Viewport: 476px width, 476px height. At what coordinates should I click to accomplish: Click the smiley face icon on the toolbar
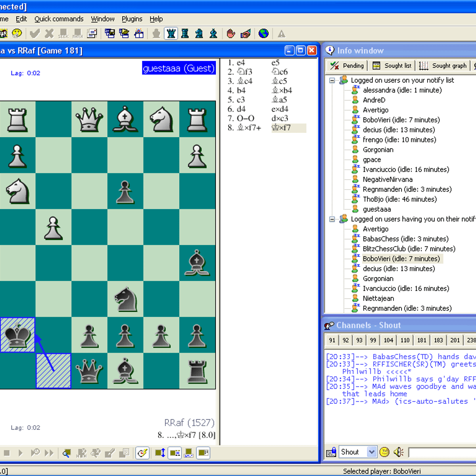(16, 34)
